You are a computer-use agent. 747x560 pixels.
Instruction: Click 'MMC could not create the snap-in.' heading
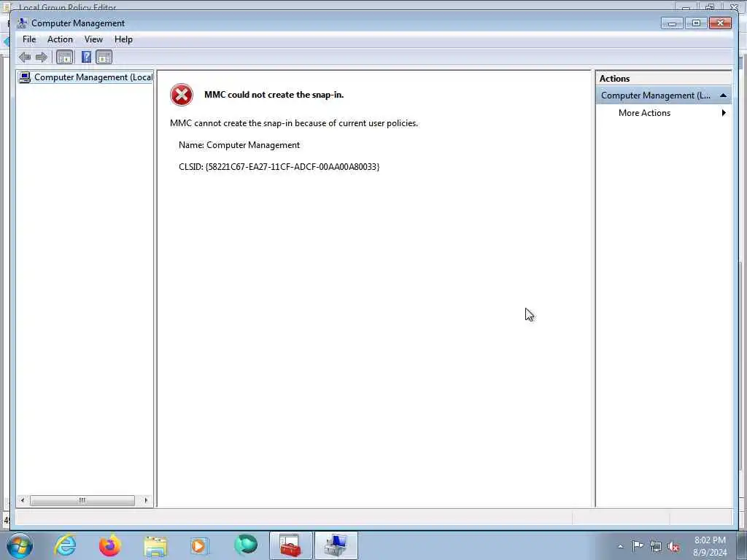274,95
